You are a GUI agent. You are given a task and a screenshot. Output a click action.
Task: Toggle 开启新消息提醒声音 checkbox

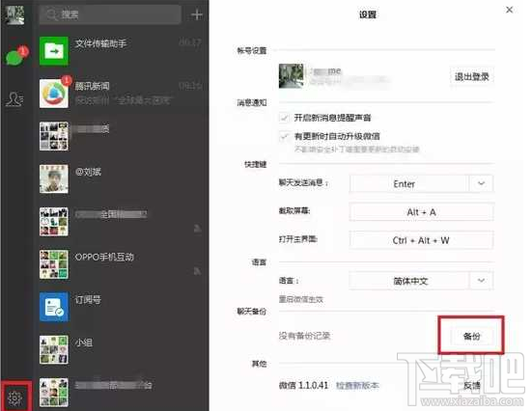tap(284, 118)
